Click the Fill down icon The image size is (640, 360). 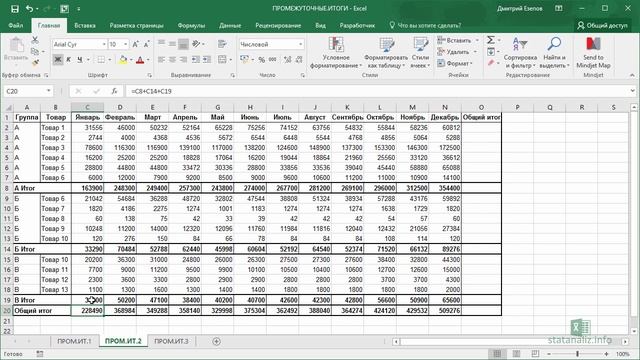491,52
